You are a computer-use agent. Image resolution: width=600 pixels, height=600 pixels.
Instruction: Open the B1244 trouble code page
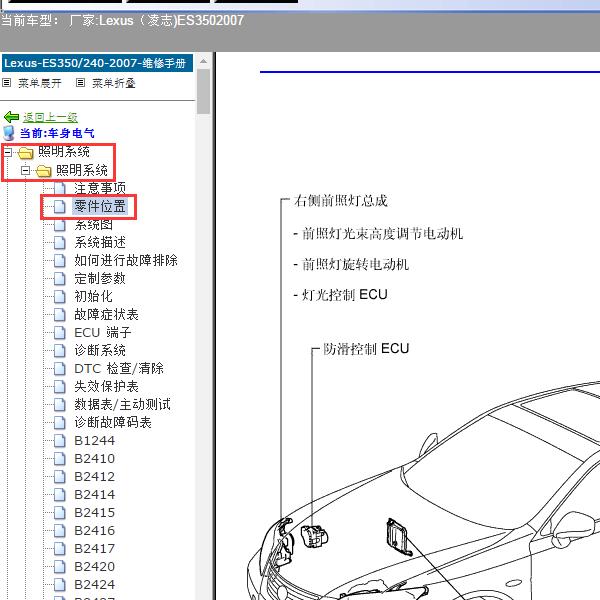[x=95, y=440]
